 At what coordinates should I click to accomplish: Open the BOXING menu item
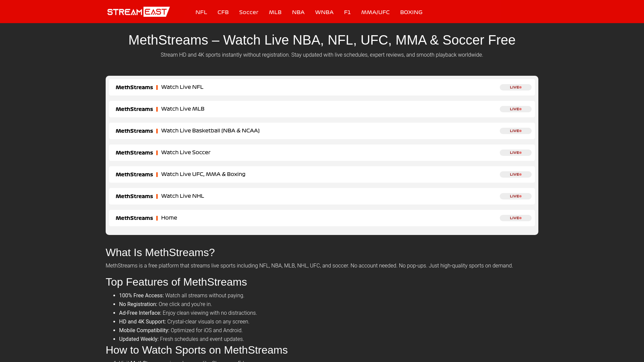pos(411,12)
